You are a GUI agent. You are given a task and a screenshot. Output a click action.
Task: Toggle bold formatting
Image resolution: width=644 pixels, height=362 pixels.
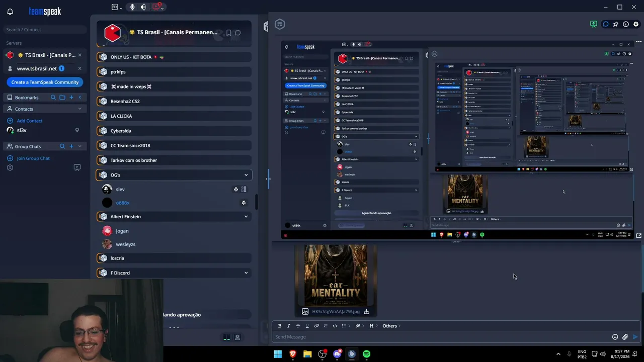[x=280, y=326]
